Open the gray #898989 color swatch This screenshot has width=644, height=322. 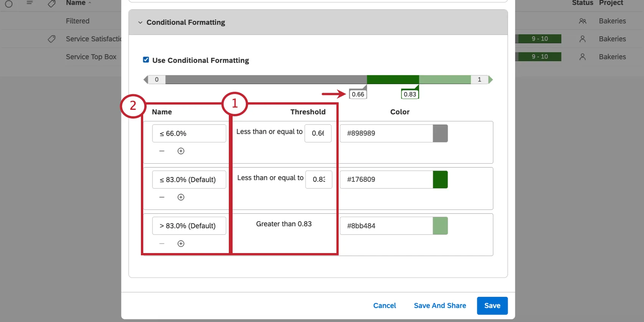click(440, 133)
